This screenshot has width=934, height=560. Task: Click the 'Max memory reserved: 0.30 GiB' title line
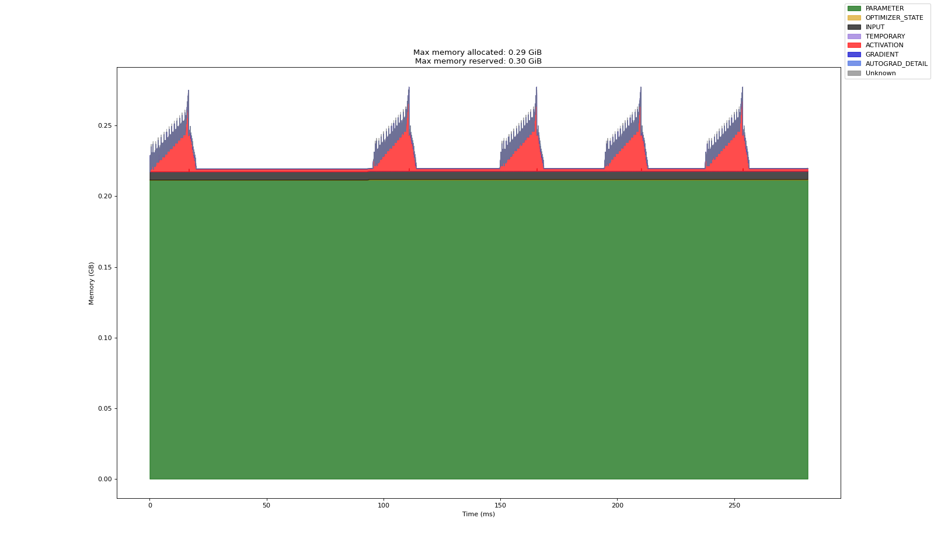coord(478,61)
